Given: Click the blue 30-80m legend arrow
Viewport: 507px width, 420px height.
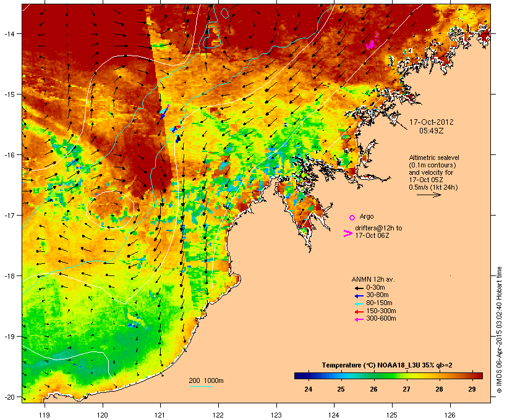Looking at the screenshot, I should coord(359,296).
